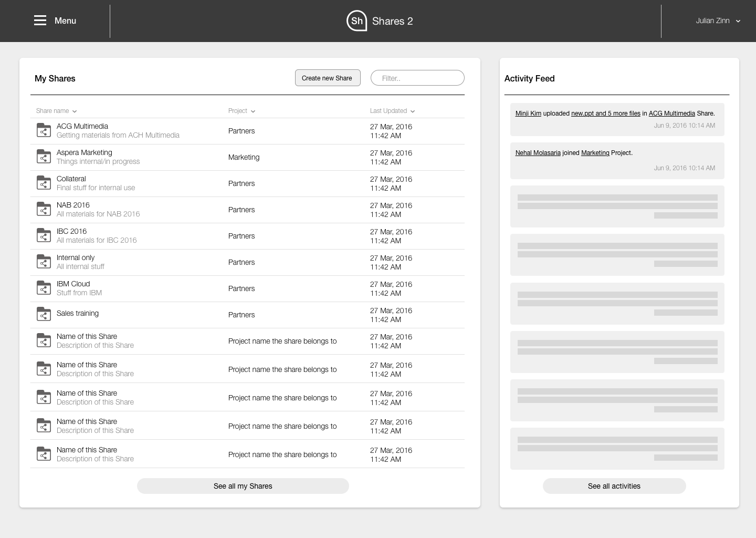Sort the list by Last Updated
756x538 pixels.
pyautogui.click(x=392, y=111)
